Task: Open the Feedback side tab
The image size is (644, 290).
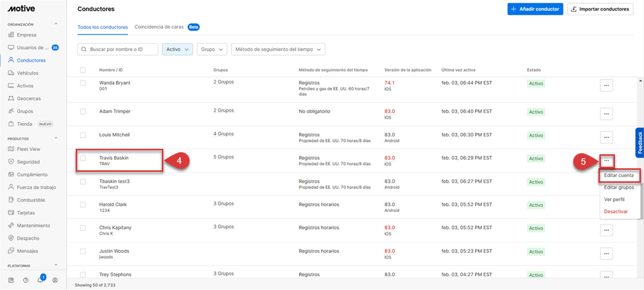Action: point(639,143)
